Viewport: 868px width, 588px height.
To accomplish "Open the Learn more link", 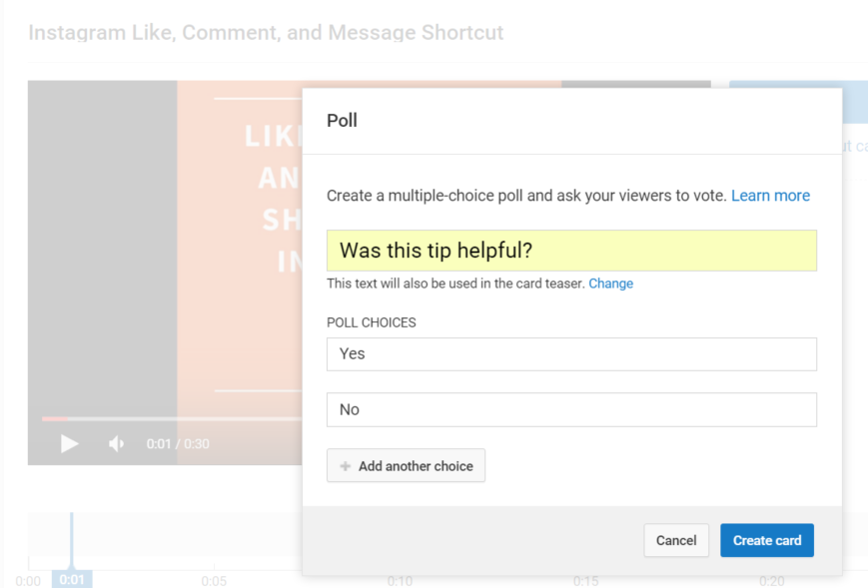I will point(770,196).
